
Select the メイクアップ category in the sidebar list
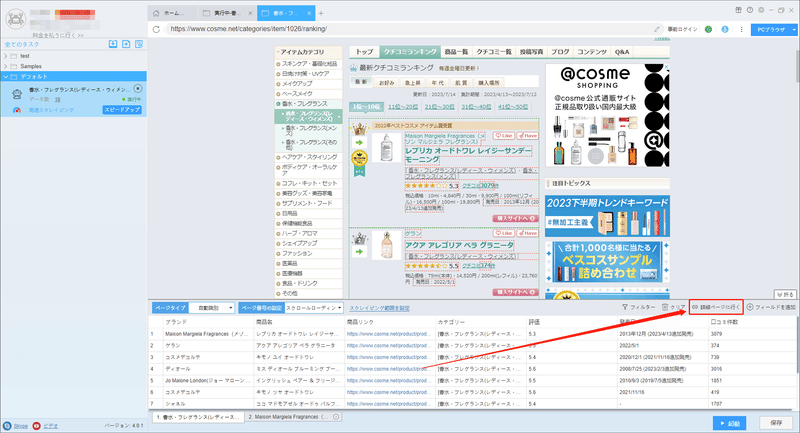click(297, 84)
